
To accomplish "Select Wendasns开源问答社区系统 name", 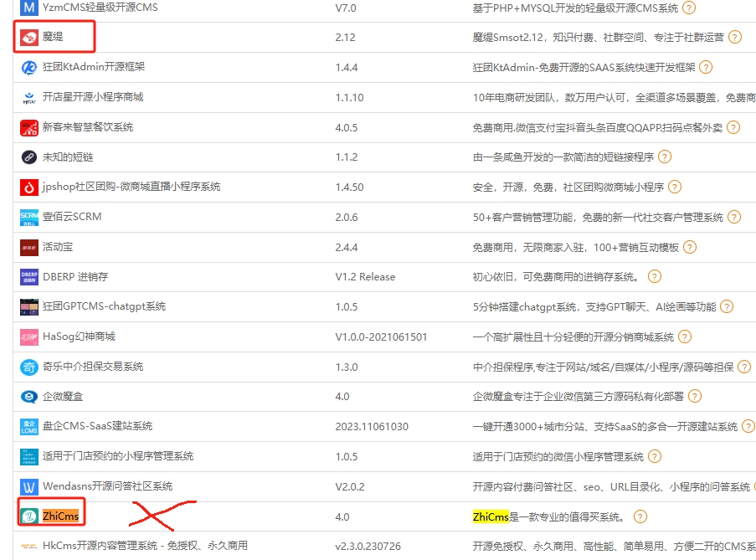I will coord(107,486).
